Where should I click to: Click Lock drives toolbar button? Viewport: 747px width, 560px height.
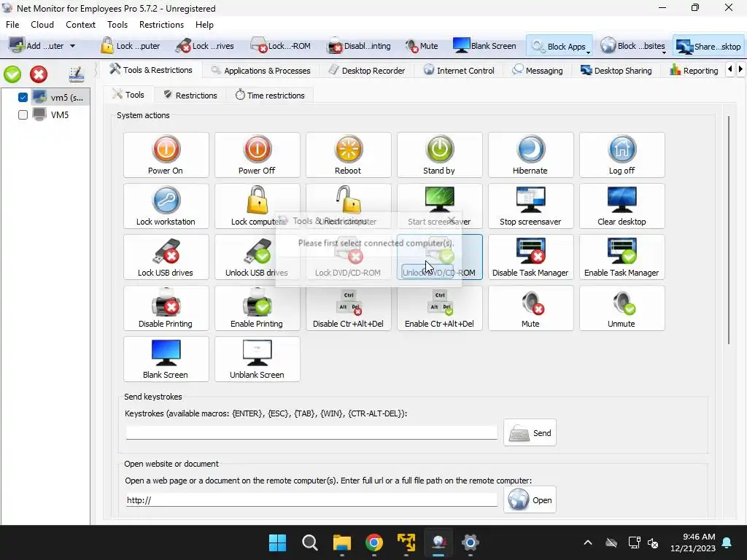[204, 46]
